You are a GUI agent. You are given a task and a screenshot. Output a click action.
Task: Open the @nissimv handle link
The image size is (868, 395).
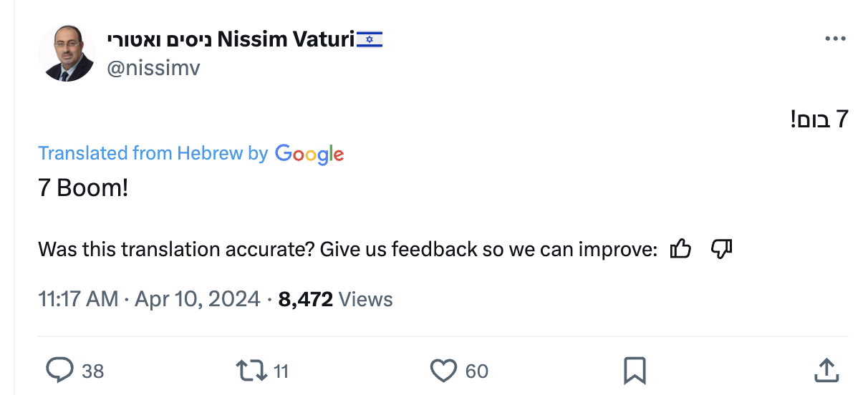click(x=153, y=68)
